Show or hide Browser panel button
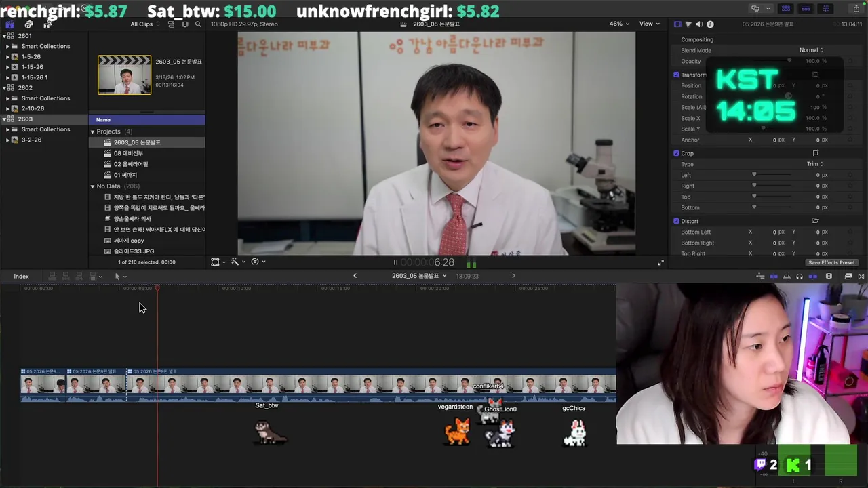Image resolution: width=868 pixels, height=488 pixels. tap(786, 9)
